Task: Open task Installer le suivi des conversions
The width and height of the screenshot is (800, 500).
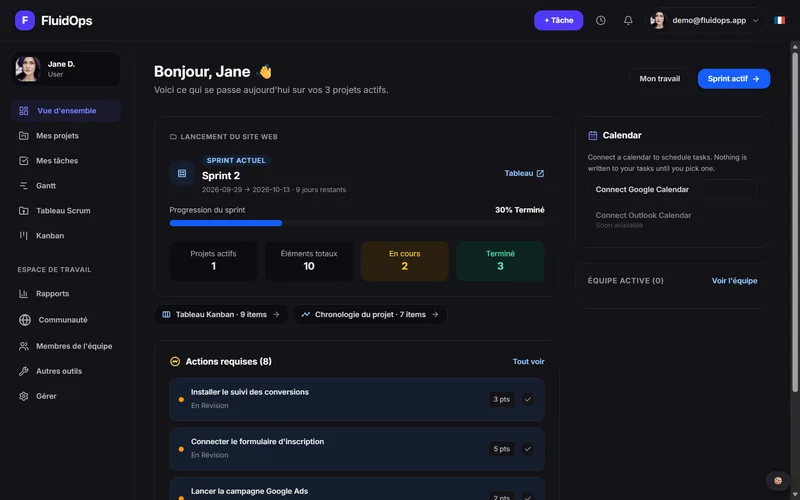Action: 357,399
